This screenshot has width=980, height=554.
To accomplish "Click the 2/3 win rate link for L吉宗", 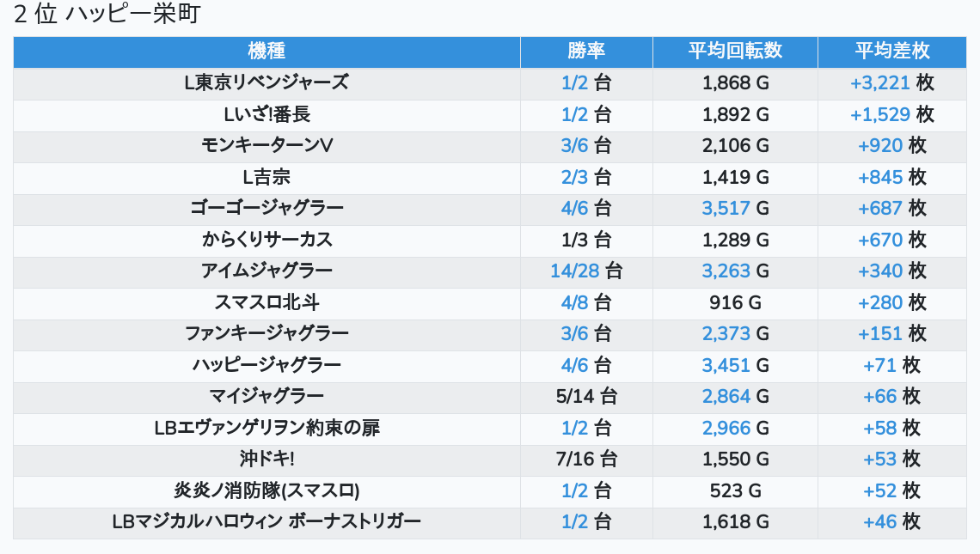I will tap(574, 178).
